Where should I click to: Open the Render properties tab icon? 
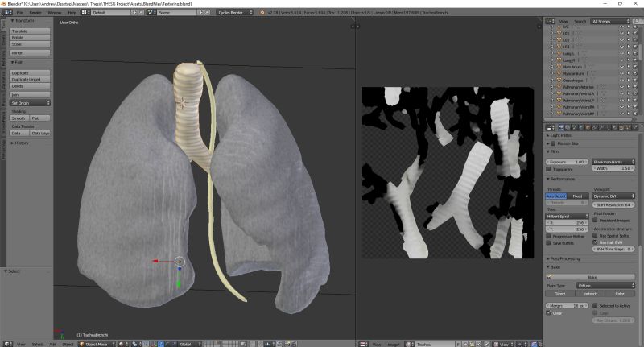[561, 127]
